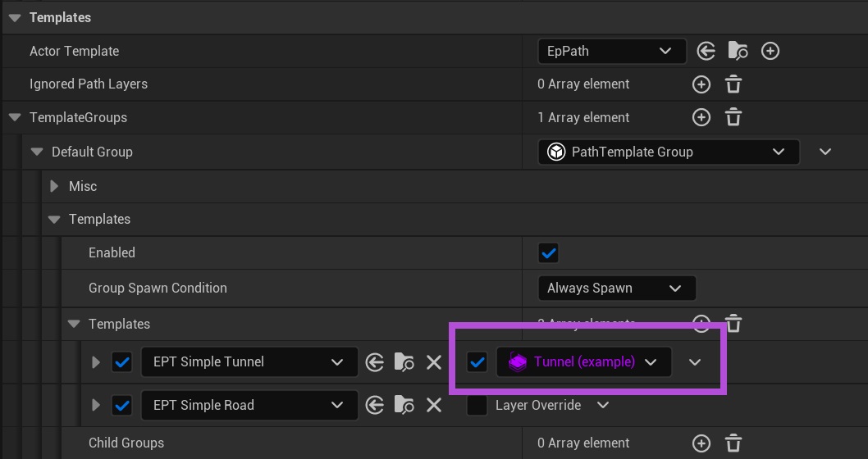Add element to Ignored Path Layers
The image size is (868, 459).
(701, 84)
